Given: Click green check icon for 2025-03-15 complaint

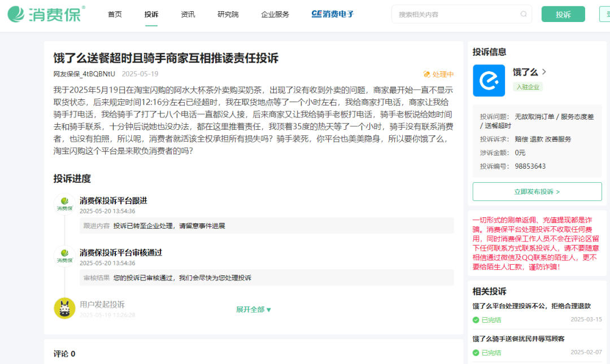Looking at the screenshot, I should (476, 320).
